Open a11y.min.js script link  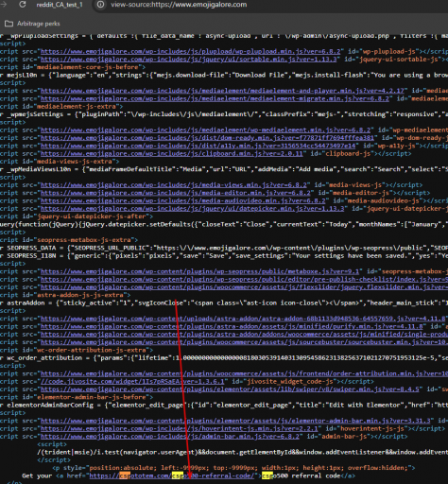[x=198, y=146]
